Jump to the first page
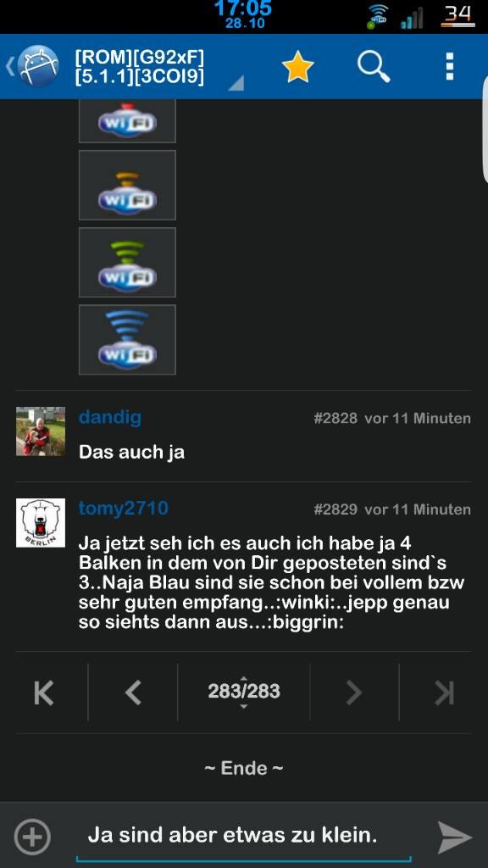 coord(44,693)
